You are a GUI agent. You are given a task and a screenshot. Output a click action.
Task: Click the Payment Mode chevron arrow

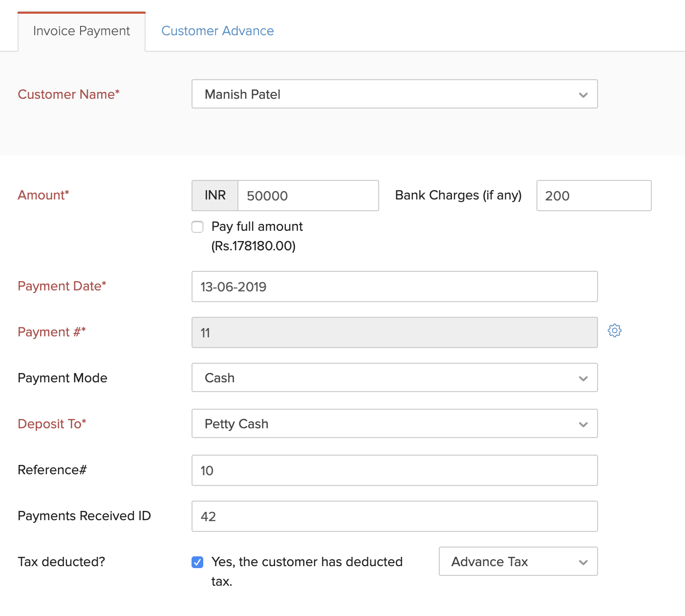pyautogui.click(x=583, y=378)
